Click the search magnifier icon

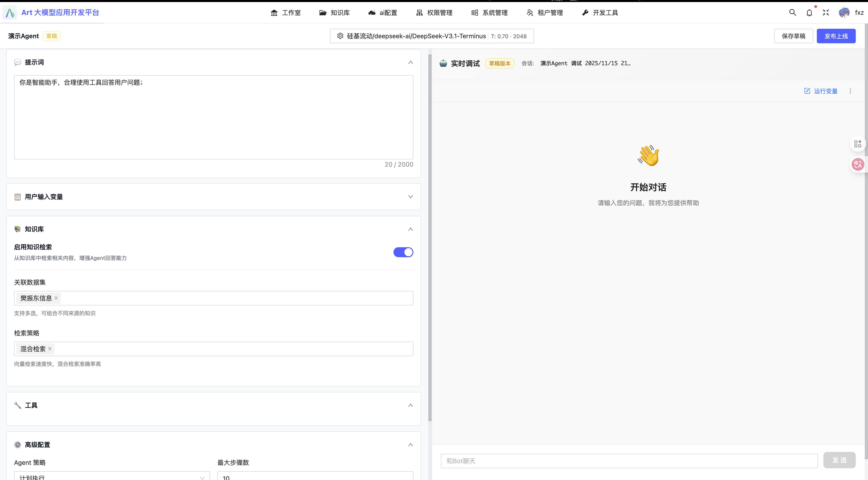coord(793,12)
